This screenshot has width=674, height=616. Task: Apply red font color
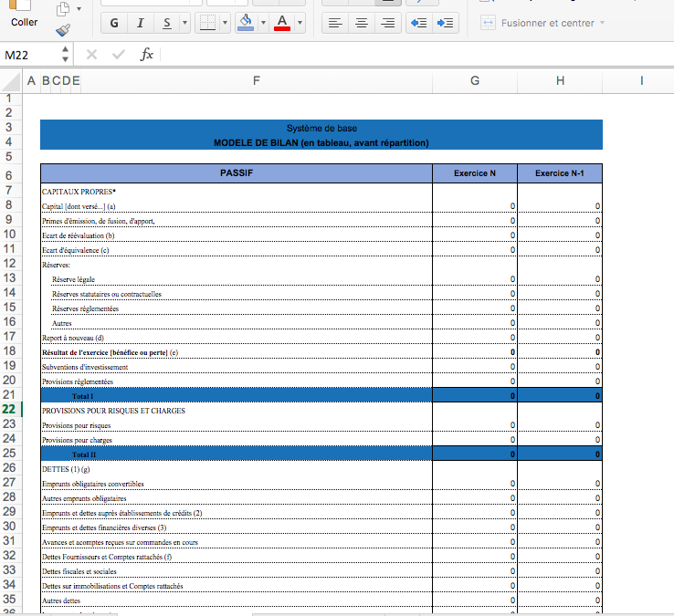(x=282, y=23)
